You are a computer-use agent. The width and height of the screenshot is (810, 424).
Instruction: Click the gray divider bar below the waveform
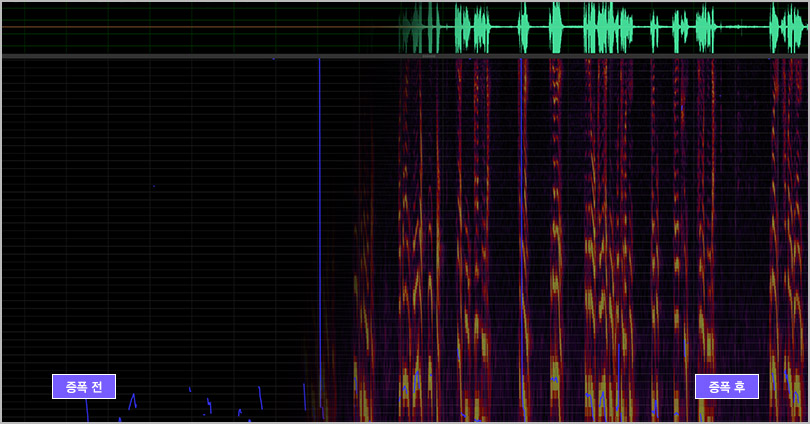click(x=150, y=57)
